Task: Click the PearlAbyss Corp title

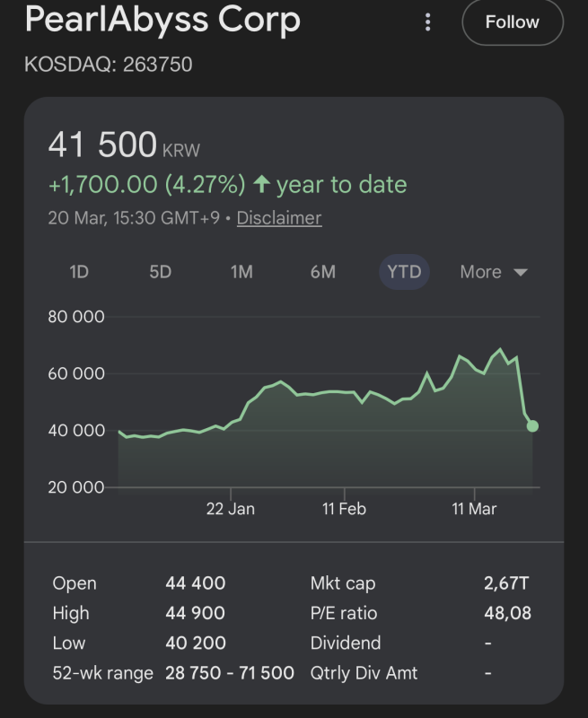Action: [x=162, y=20]
